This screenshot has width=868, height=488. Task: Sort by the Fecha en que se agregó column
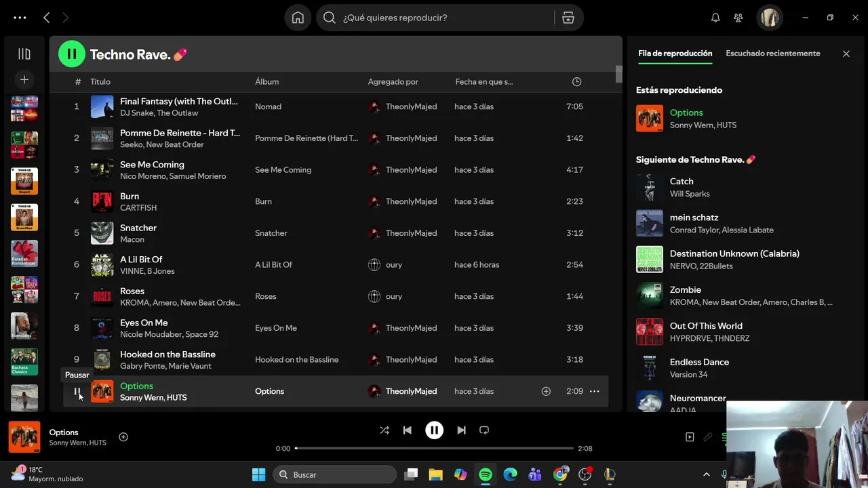point(484,81)
